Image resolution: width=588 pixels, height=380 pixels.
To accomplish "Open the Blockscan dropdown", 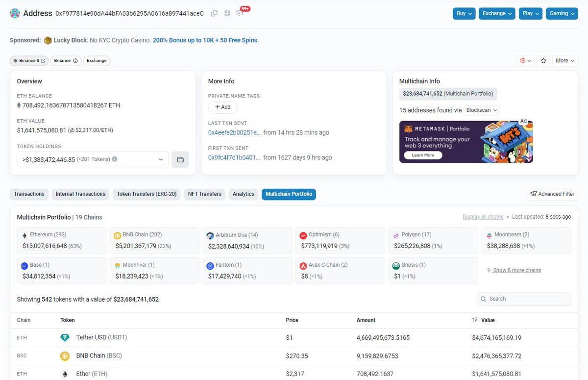I will click(x=482, y=110).
